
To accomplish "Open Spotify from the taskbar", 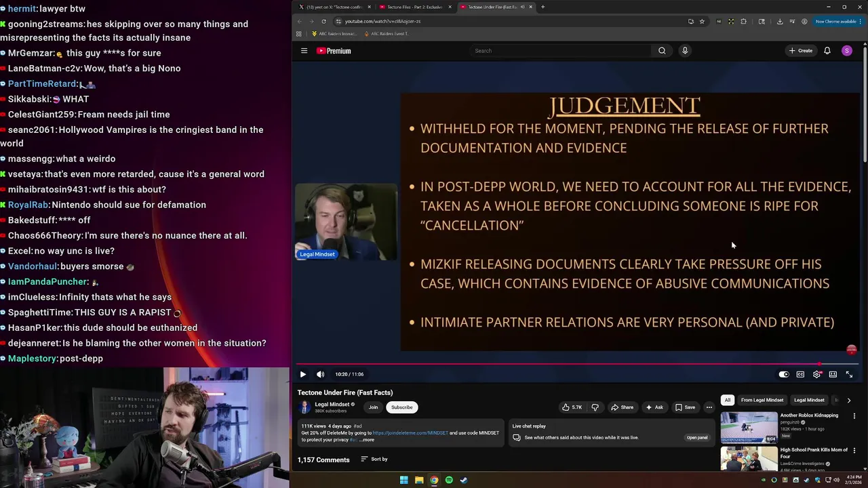I will coord(449,480).
